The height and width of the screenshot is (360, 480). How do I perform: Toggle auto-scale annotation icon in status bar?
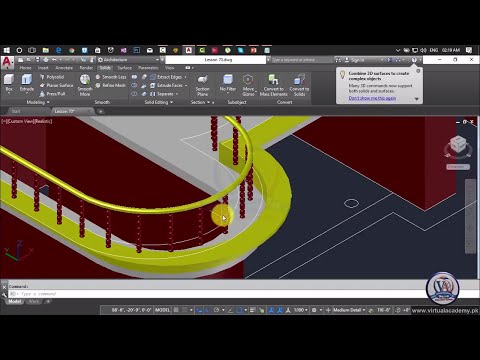[280, 310]
